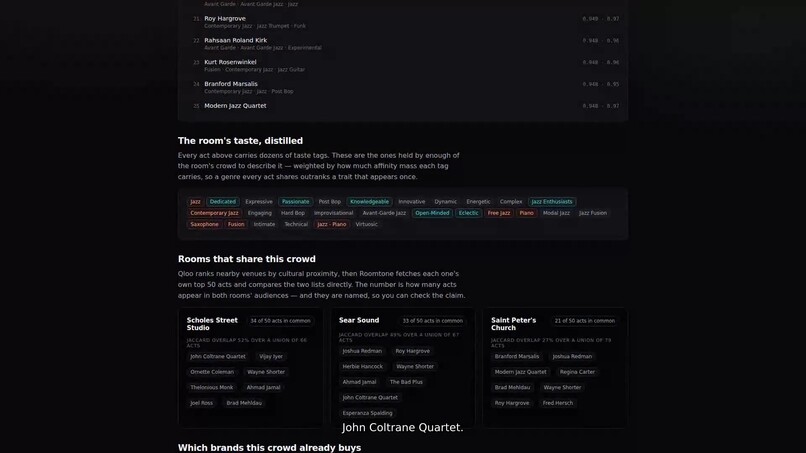Click the Esperanza Spalding chip

tap(367, 413)
